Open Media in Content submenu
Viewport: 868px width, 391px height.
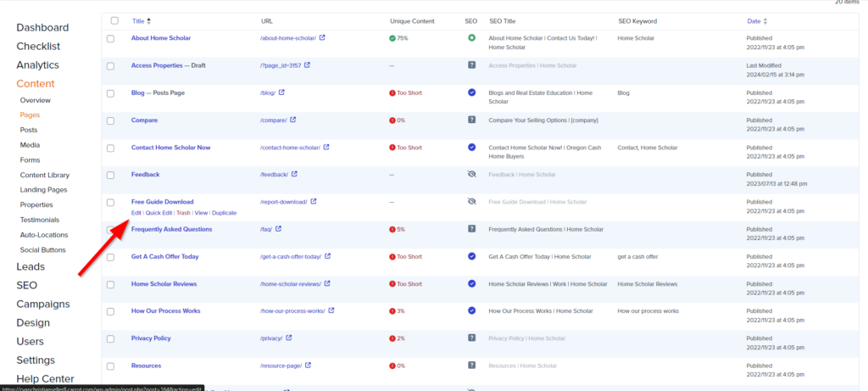click(30, 145)
